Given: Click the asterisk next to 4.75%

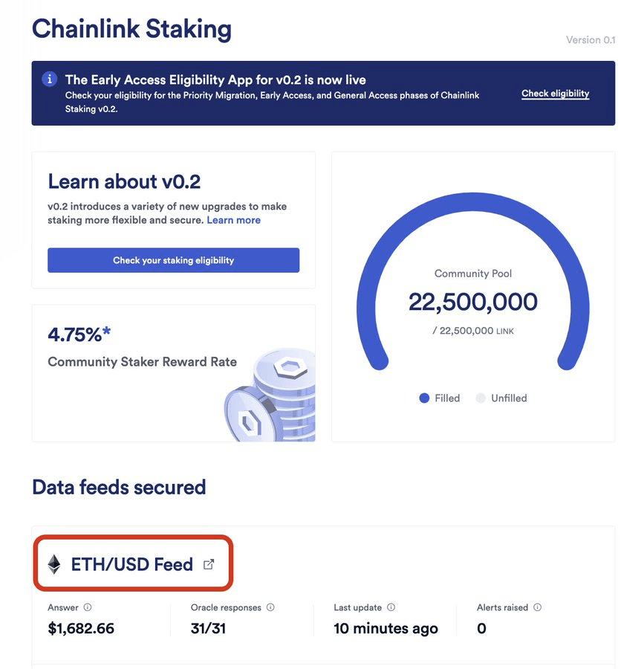Looking at the screenshot, I should (x=107, y=332).
